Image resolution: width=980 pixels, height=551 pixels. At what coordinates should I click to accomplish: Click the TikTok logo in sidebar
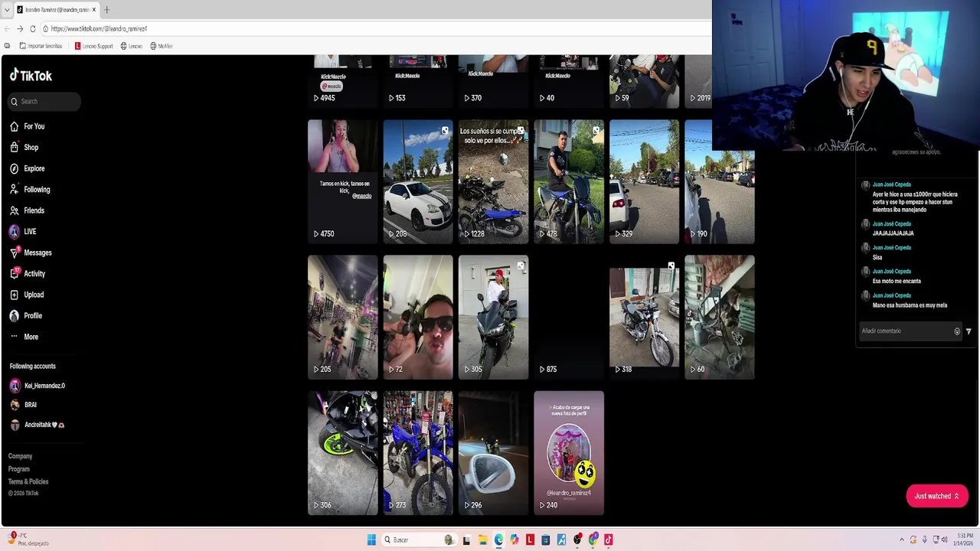pyautogui.click(x=31, y=75)
